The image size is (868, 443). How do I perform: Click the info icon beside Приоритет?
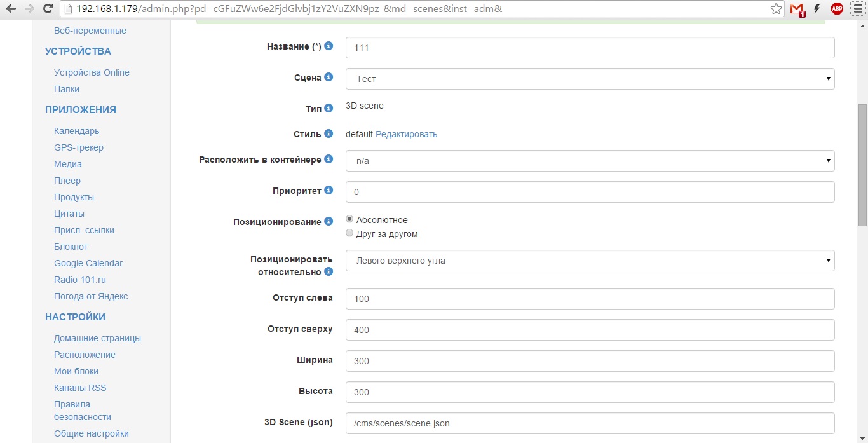click(x=329, y=190)
